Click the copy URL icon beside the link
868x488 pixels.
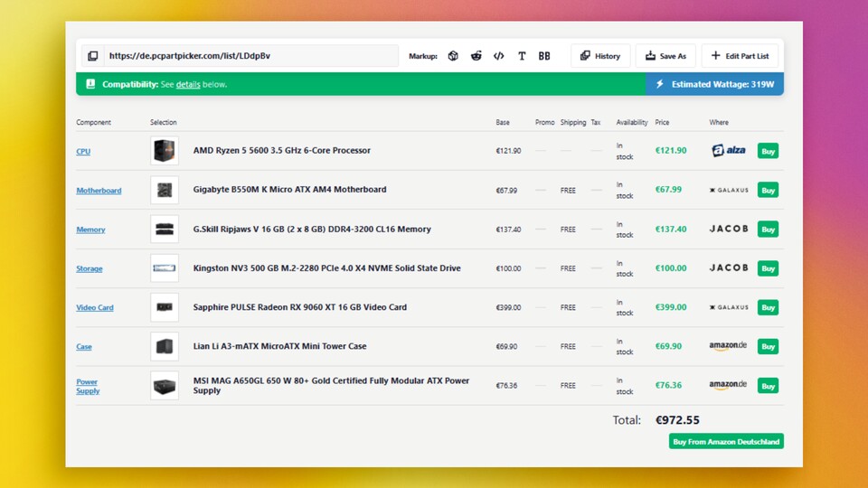coord(93,56)
